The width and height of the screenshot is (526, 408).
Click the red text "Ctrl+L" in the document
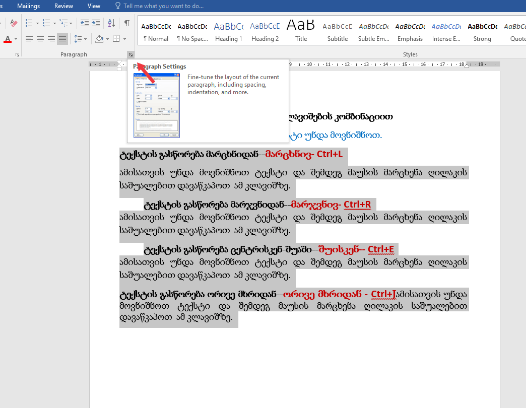coord(330,154)
